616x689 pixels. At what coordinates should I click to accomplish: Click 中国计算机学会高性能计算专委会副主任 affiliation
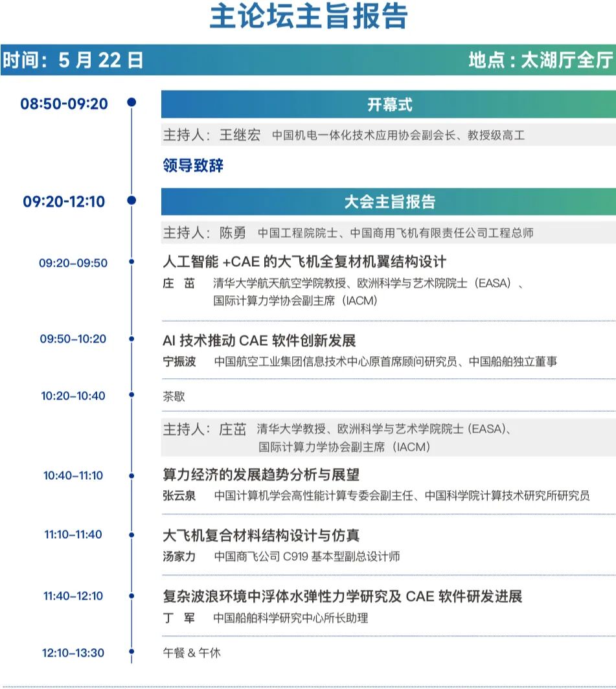pos(314,495)
